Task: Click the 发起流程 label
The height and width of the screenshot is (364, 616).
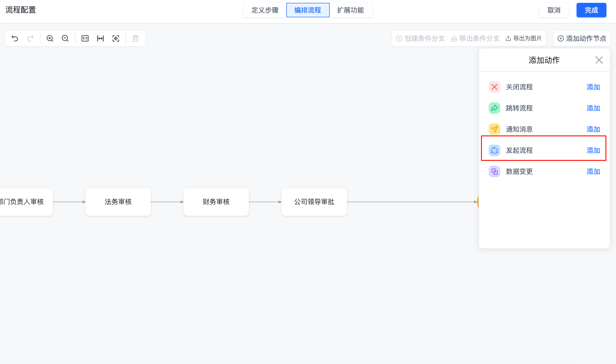Action: pos(519,150)
